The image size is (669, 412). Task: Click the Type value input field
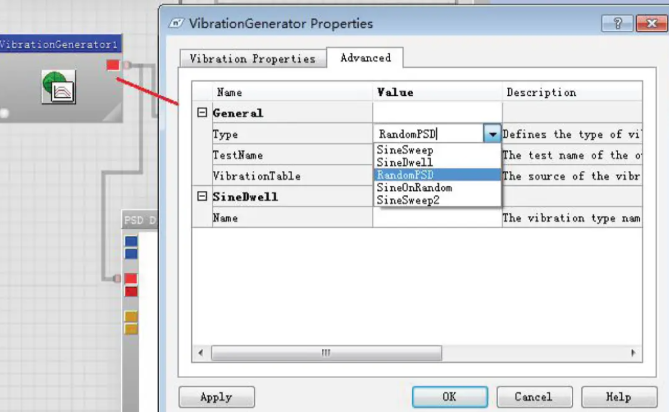[428, 133]
